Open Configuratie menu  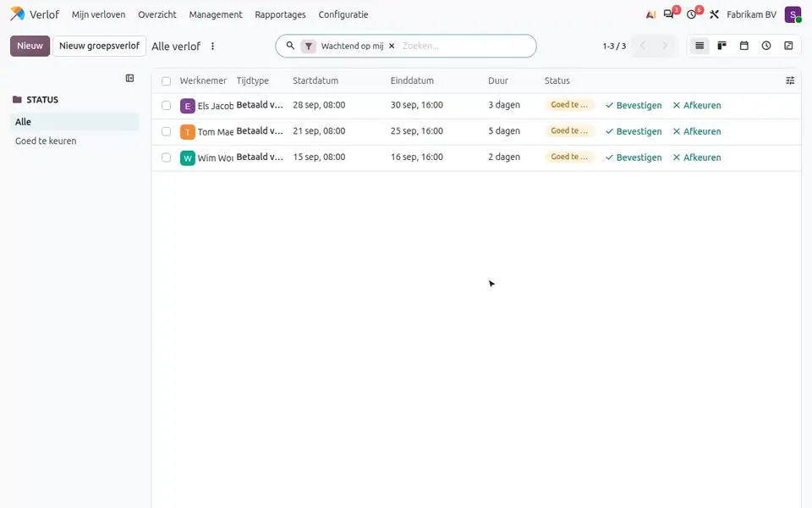click(343, 14)
